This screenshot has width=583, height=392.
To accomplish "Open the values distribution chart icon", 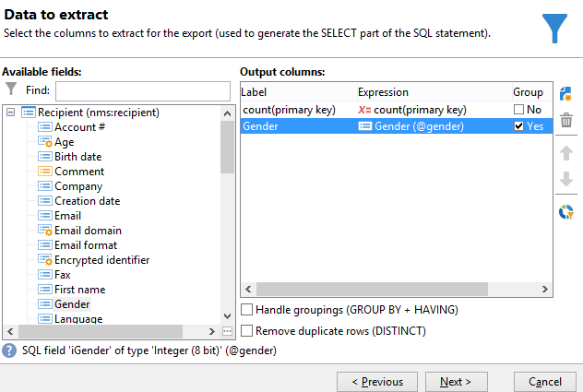I will point(566,212).
